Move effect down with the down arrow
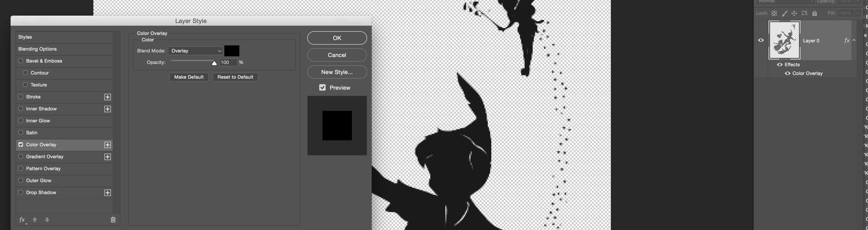This screenshot has height=230, width=868. tap(47, 220)
